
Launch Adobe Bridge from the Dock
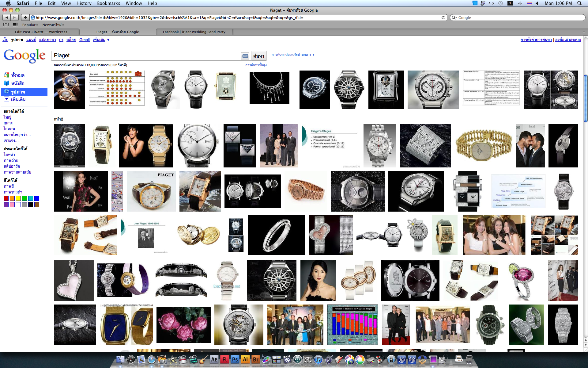(x=256, y=359)
